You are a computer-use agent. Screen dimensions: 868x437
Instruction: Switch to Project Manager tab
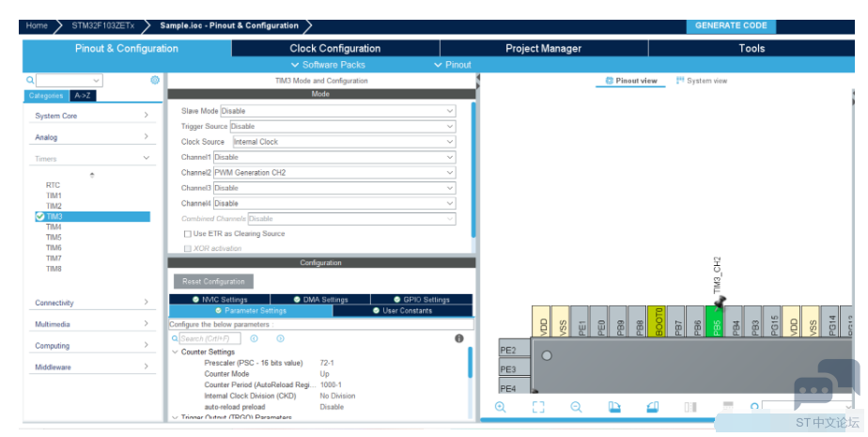(x=544, y=48)
